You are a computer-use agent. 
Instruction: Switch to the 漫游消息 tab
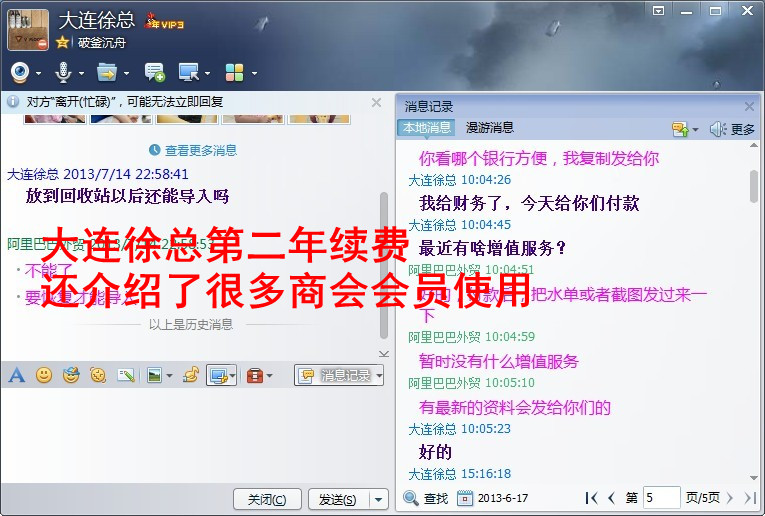tap(490, 128)
